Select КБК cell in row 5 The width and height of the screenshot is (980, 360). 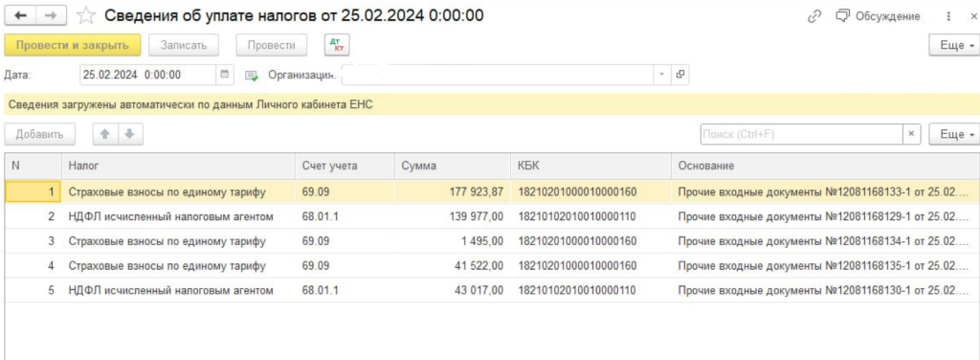point(590,291)
